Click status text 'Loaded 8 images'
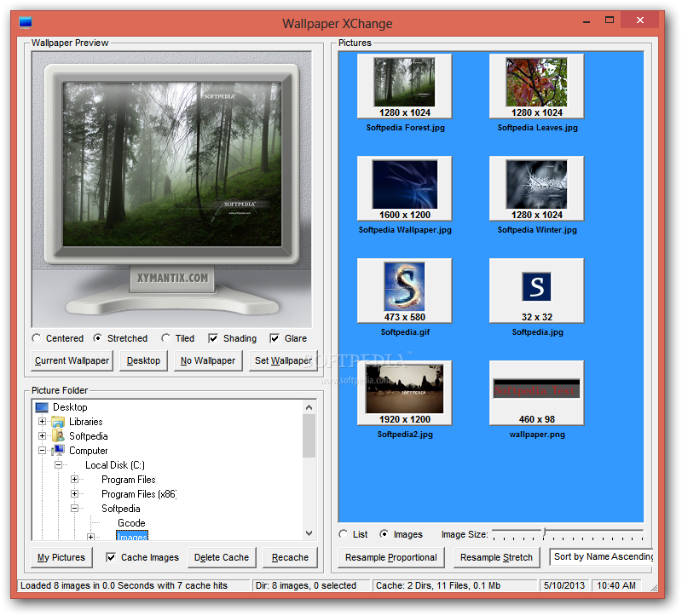 pyautogui.click(x=124, y=585)
